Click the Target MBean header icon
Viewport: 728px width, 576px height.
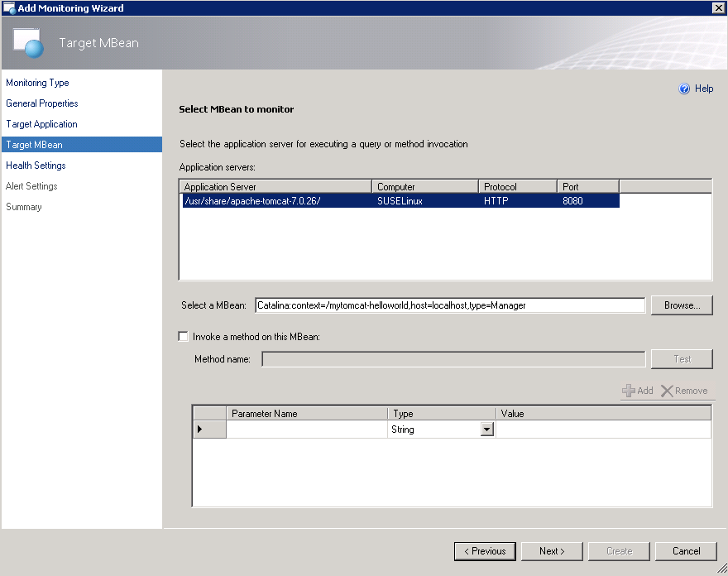point(28,43)
